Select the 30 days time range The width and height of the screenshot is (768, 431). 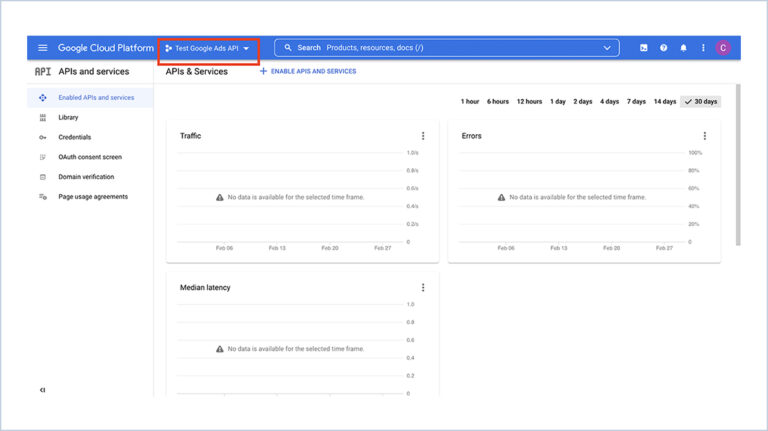(700, 101)
